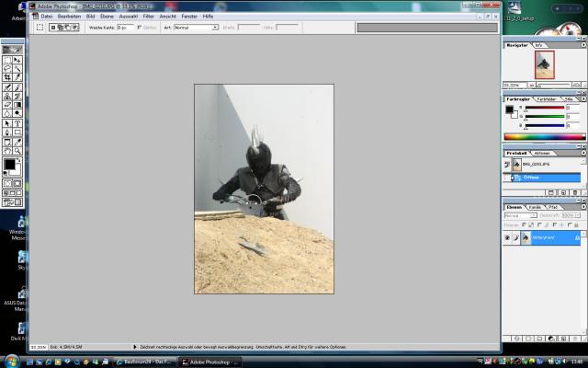Image resolution: width=588 pixels, height=368 pixels.
Task: Choose the Add to selection mode button
Action: 60,27
